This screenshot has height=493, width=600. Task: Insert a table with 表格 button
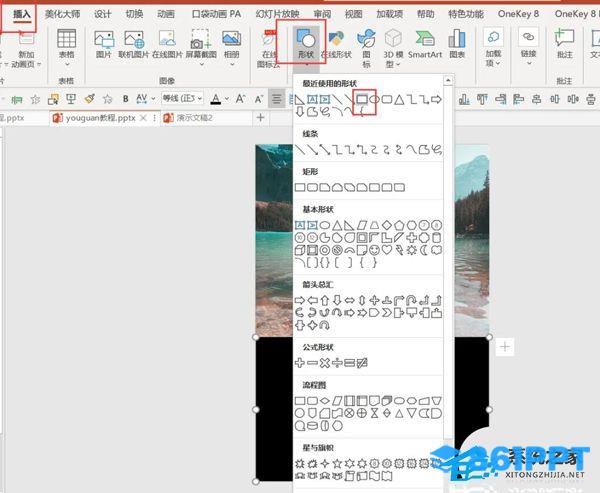tap(67, 48)
